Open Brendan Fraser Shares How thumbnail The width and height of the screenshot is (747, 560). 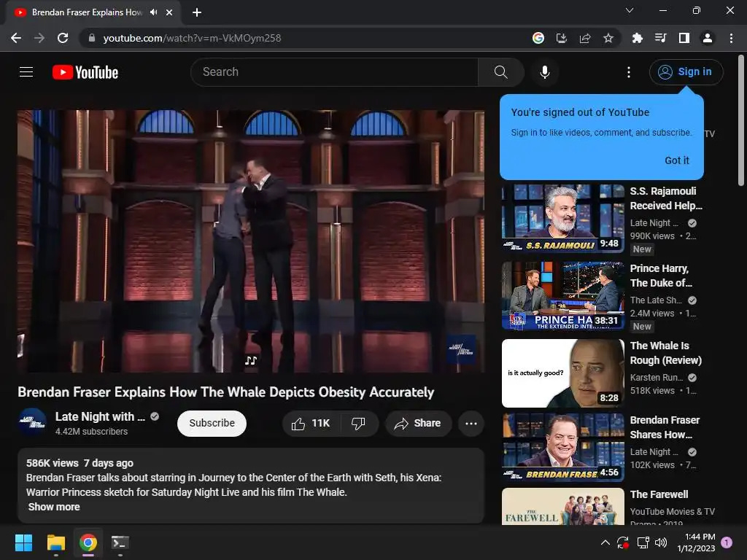tap(562, 448)
